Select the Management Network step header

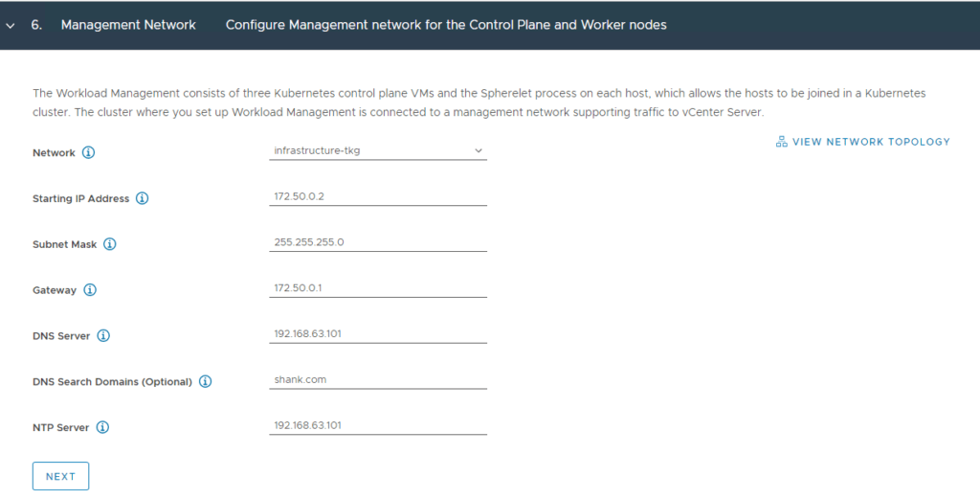[x=128, y=25]
